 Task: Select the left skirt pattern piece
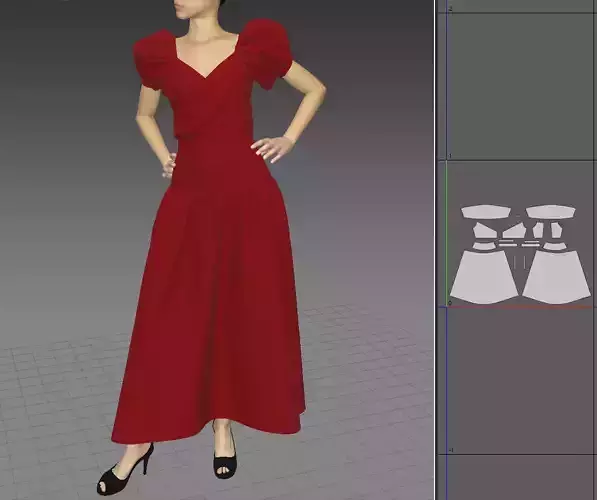(484, 277)
